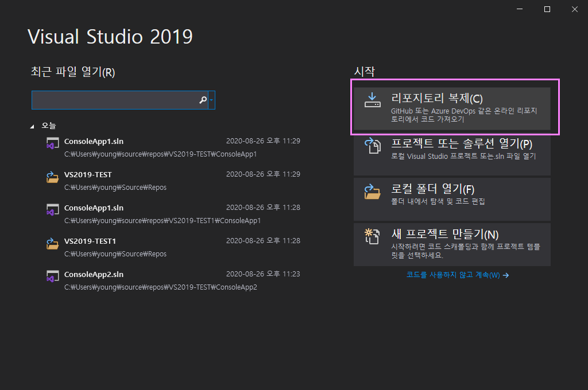
Task: Minimize the Visual Studio 2019 window
Action: tap(519, 9)
